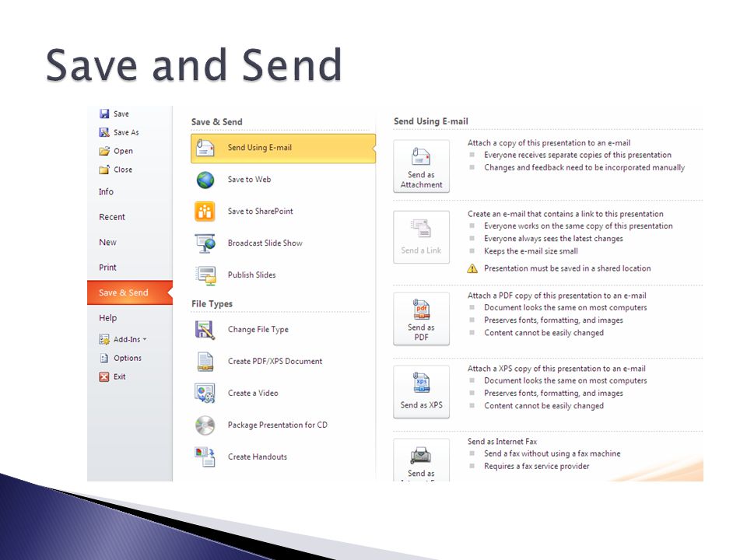Click the Publish Slides icon
The height and width of the screenshot is (560, 747).
205,275
